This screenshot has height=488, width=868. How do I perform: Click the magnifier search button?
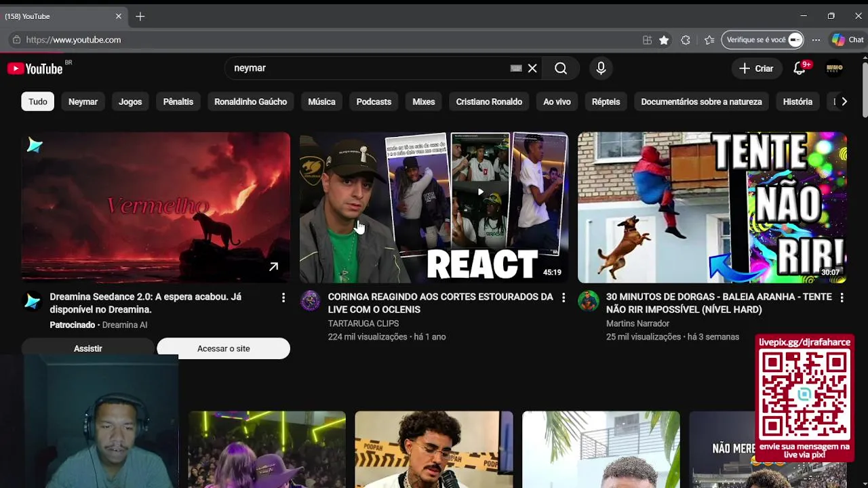pos(561,68)
